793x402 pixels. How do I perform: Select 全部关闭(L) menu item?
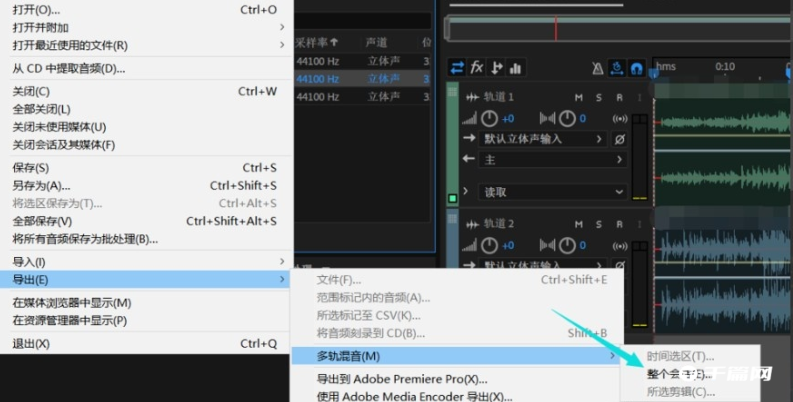147,109
